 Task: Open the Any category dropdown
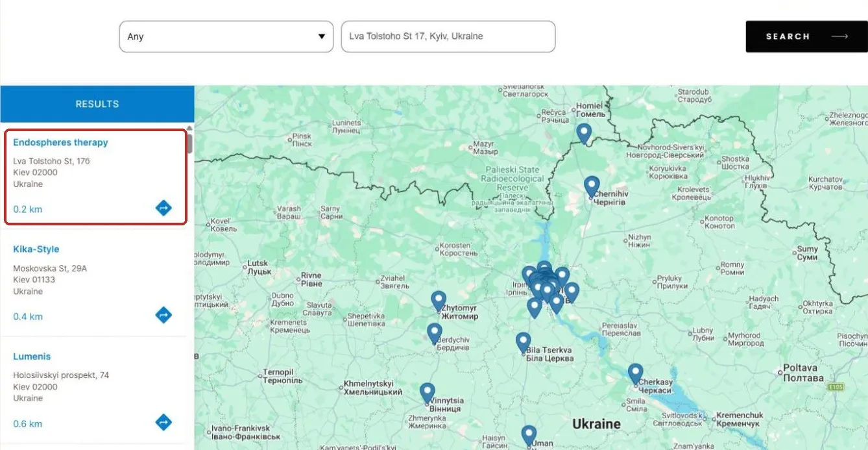226,36
